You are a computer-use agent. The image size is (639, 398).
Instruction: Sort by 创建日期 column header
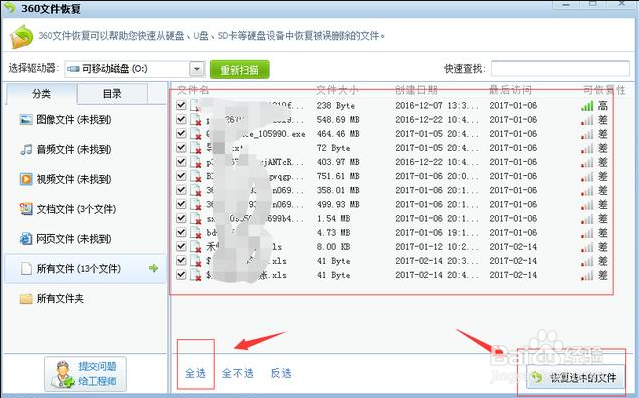point(416,90)
